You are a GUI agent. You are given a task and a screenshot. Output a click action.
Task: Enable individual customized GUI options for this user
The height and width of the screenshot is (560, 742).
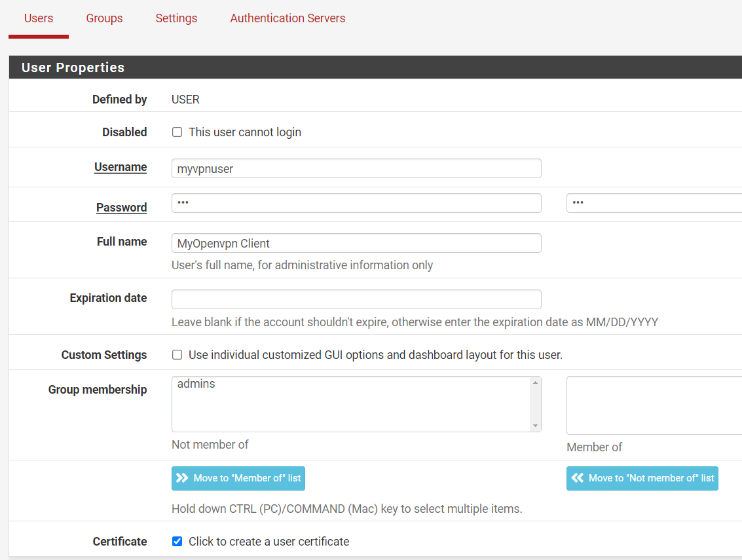[x=177, y=354]
